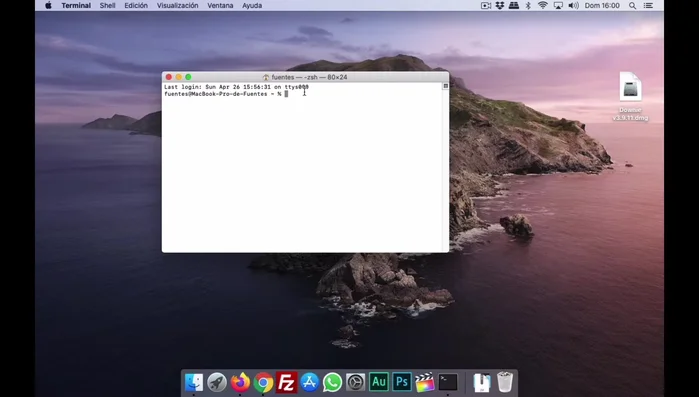Open the Trash in the Dock

click(505, 382)
